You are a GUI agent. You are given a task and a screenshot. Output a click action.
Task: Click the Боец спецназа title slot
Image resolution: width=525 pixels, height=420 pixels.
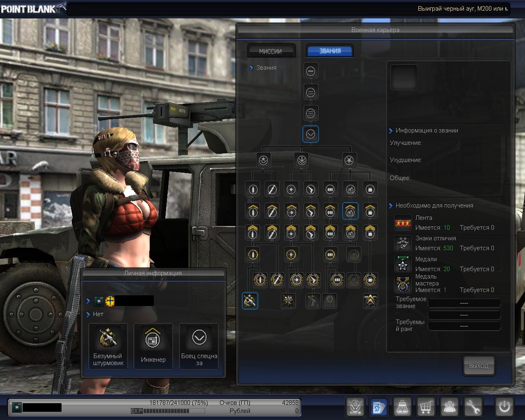[199, 346]
